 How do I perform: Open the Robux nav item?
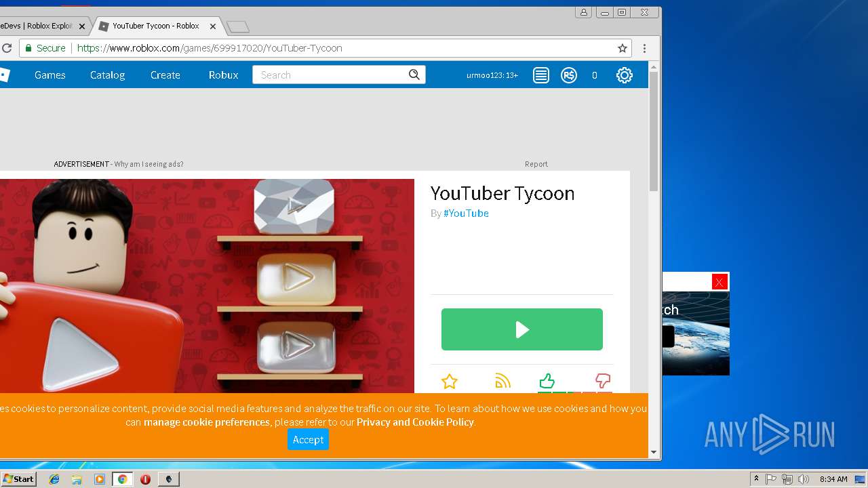(223, 75)
